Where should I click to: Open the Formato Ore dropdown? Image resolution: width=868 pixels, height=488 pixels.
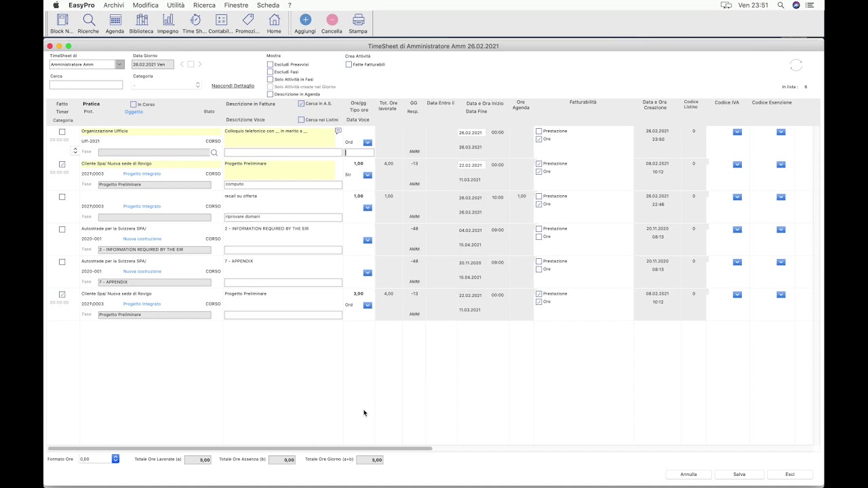tap(115, 459)
